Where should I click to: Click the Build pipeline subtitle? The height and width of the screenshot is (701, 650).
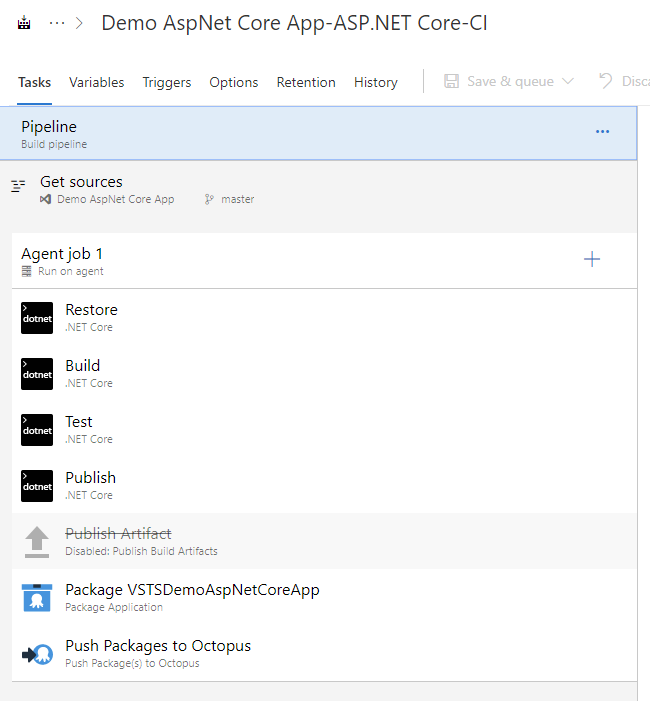click(54, 144)
